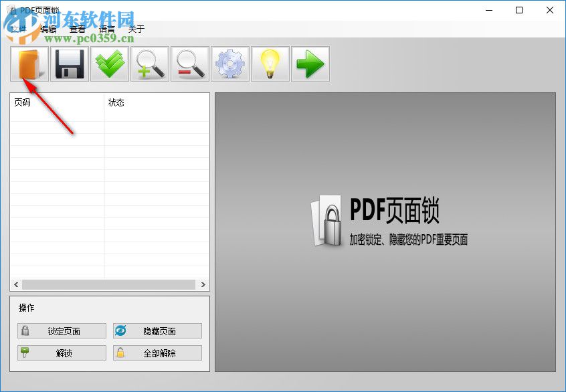Screen dimensions: 566x392
Task: Remove all locks via 全部解除 button
Action: [157, 353]
